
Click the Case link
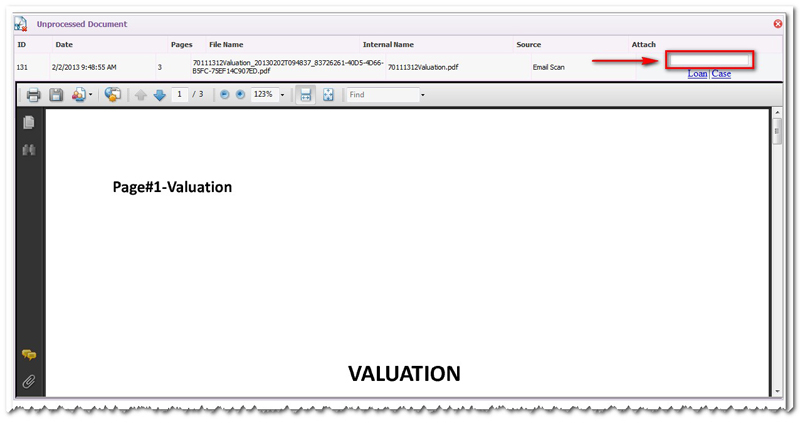[x=721, y=73]
